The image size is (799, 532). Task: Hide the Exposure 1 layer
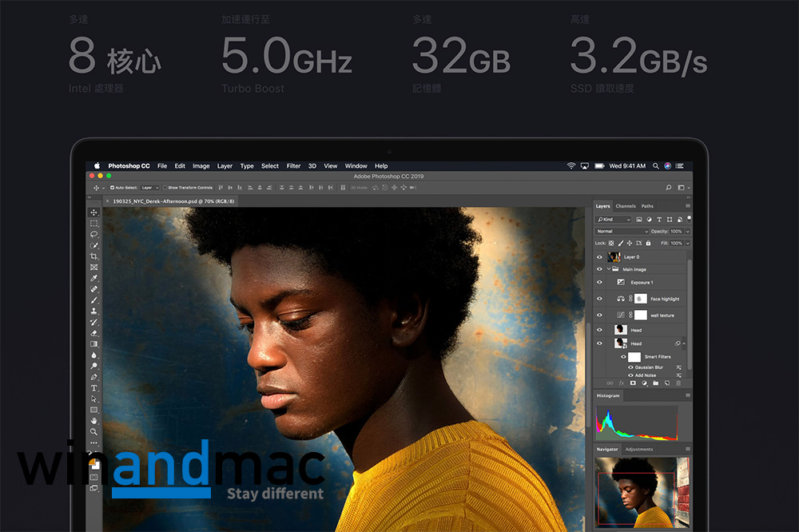tap(600, 283)
